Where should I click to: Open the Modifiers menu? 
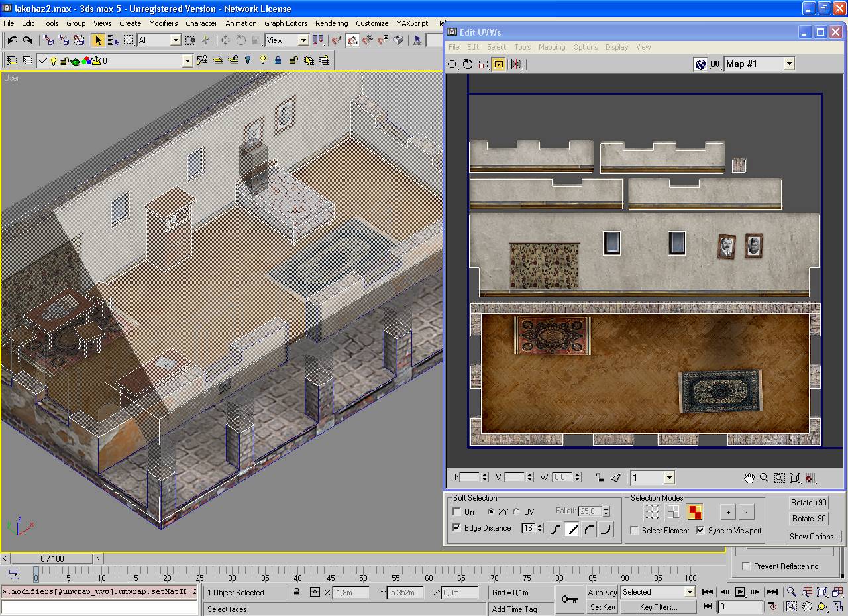[x=163, y=23]
